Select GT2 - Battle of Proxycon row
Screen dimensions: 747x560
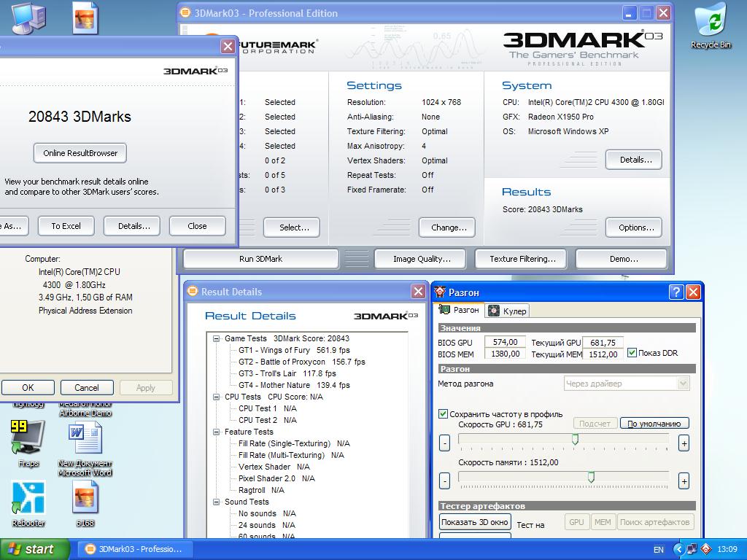[301, 362]
